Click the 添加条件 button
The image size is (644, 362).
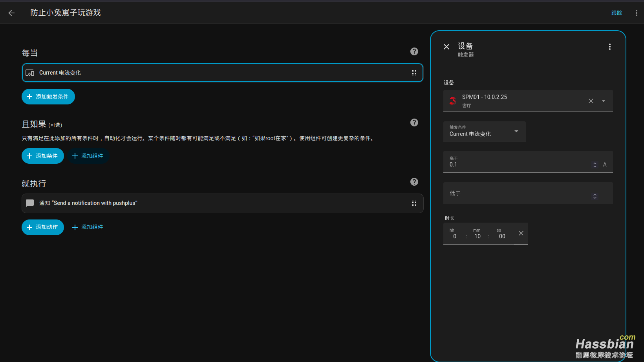tap(43, 156)
